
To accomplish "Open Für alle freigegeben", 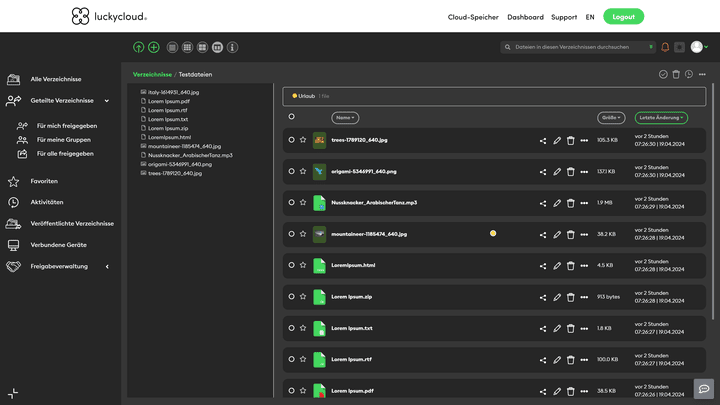I will pos(65,154).
